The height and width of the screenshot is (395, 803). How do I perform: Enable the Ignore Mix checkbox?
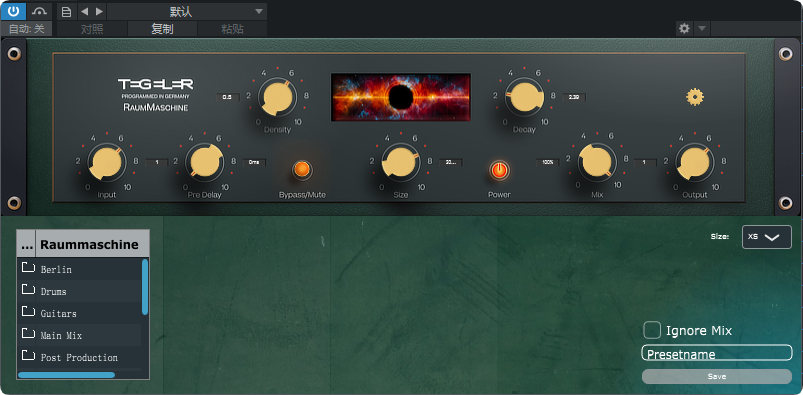tap(652, 330)
